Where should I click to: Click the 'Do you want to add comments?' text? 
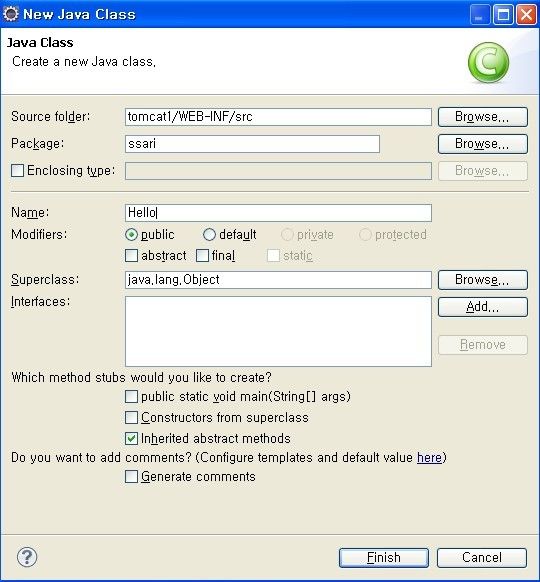coord(101,458)
